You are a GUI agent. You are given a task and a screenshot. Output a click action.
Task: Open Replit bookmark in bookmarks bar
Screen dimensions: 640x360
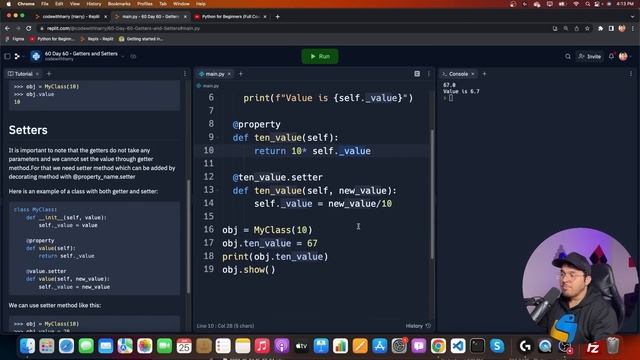click(97, 39)
